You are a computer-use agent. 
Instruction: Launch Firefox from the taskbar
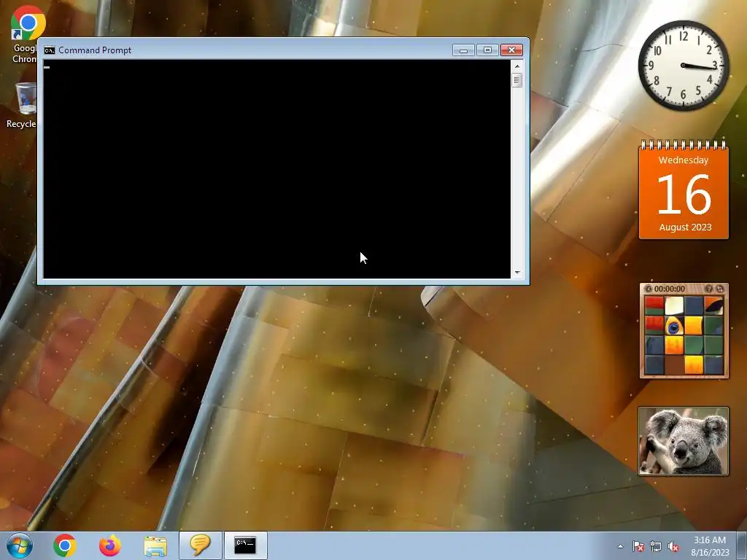tap(110, 545)
